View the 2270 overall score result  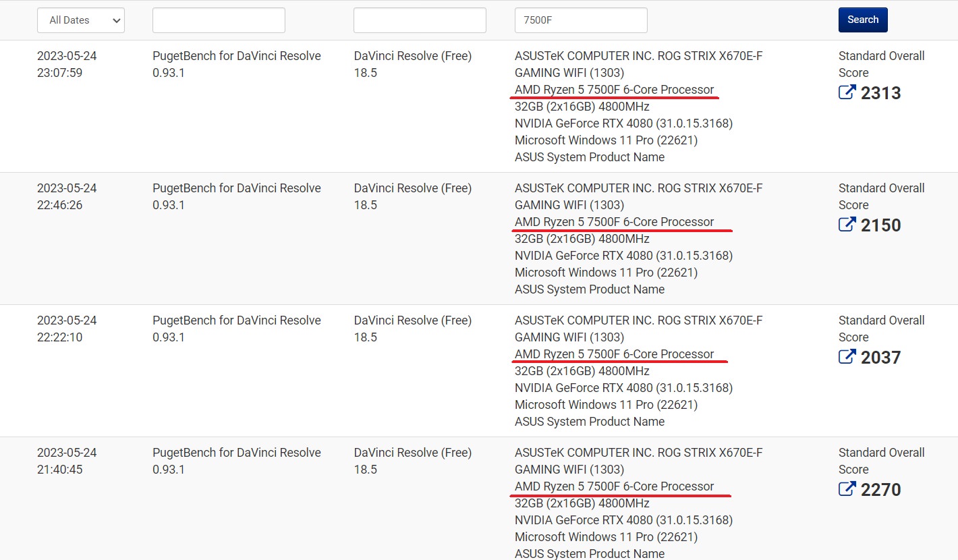click(880, 490)
